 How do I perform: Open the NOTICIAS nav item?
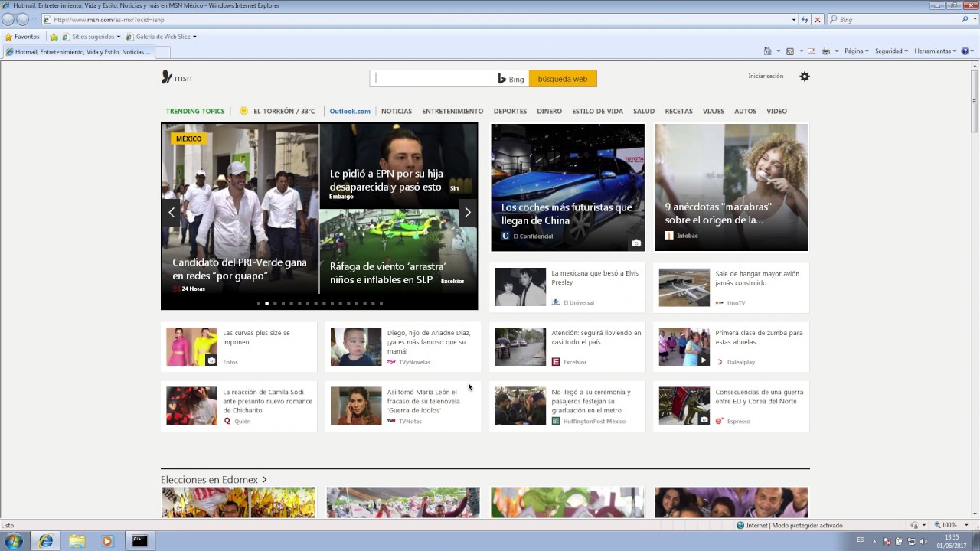click(397, 111)
